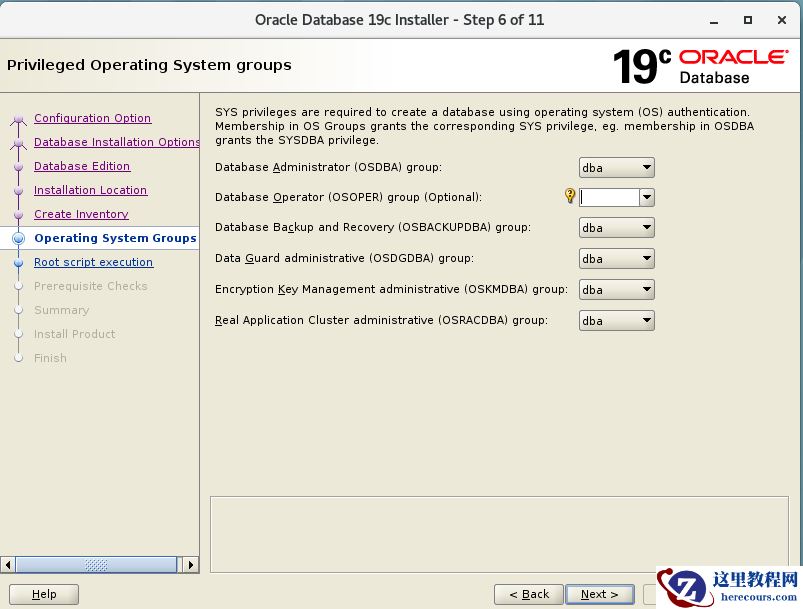Click the Root script execution step marker
803x609 pixels.
pos(18,262)
